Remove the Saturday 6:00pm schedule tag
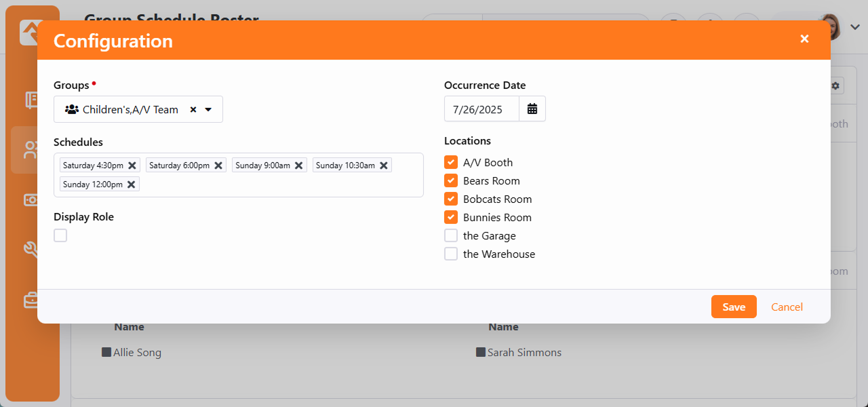This screenshot has width=868, height=407. click(x=218, y=166)
